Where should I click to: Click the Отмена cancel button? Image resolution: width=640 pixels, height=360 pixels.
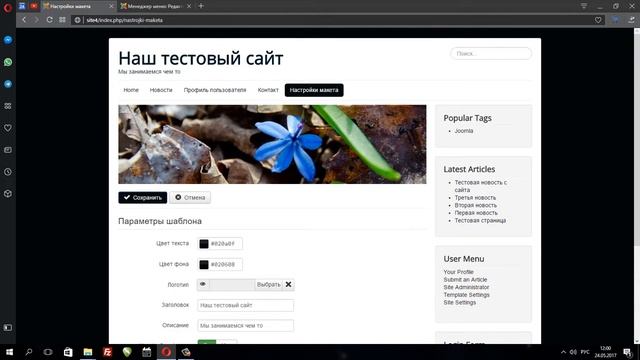pyautogui.click(x=190, y=198)
